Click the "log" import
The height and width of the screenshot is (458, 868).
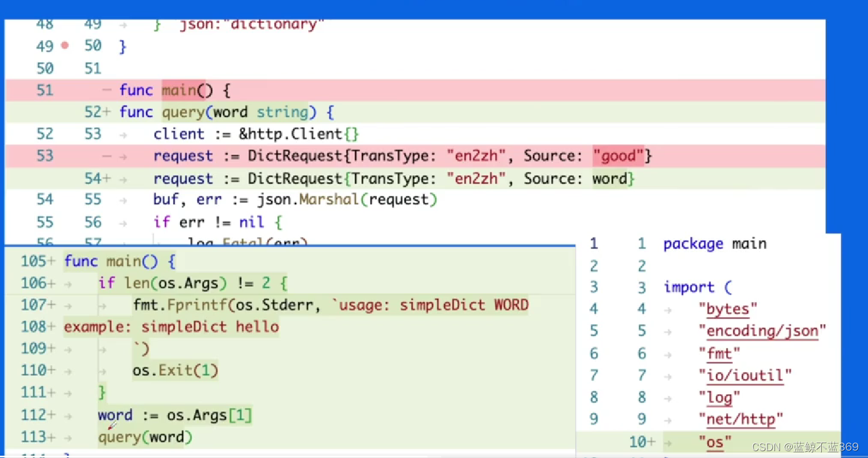point(719,398)
